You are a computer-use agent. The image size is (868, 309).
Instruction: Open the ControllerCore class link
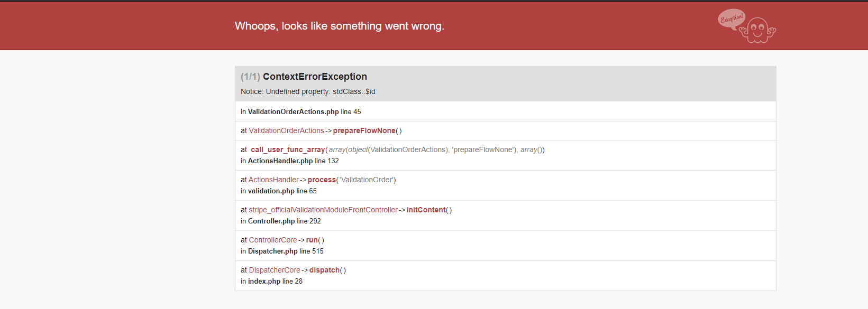pos(273,240)
